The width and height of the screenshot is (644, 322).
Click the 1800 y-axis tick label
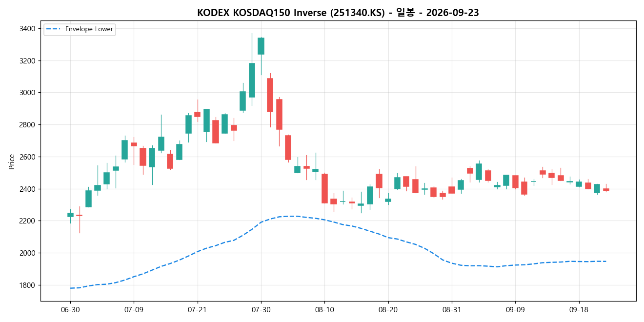click(27, 285)
